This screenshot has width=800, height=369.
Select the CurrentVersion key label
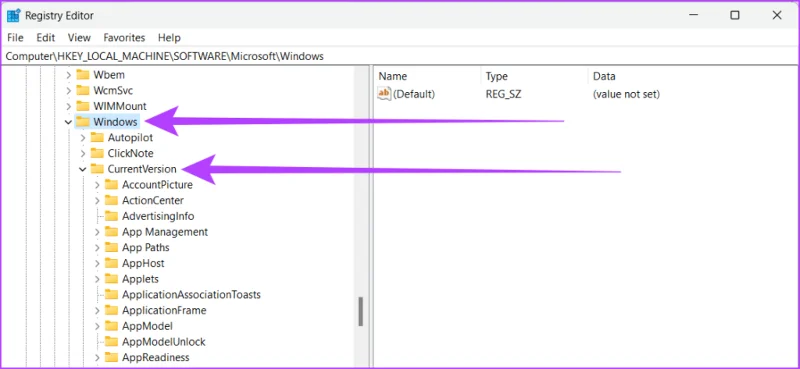click(142, 169)
